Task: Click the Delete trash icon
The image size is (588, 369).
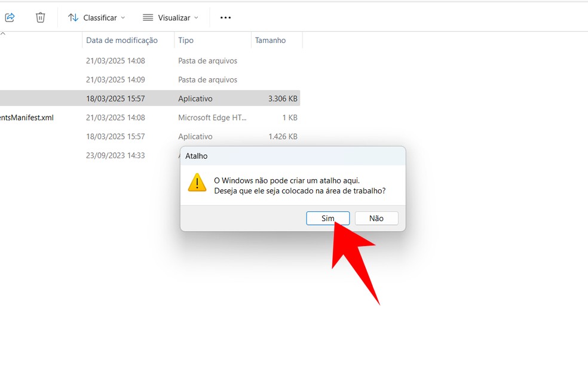Action: [40, 17]
